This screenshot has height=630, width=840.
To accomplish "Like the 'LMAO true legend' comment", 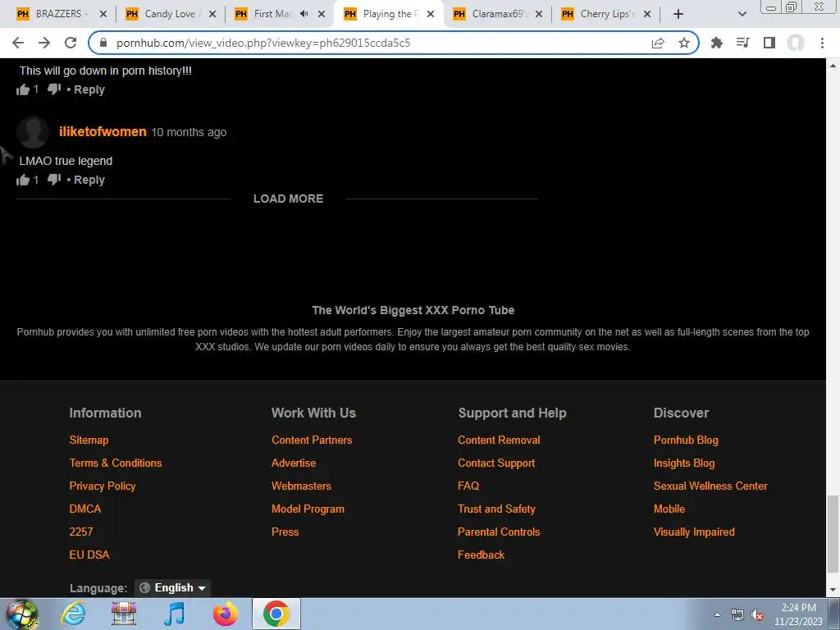I will (x=22, y=180).
